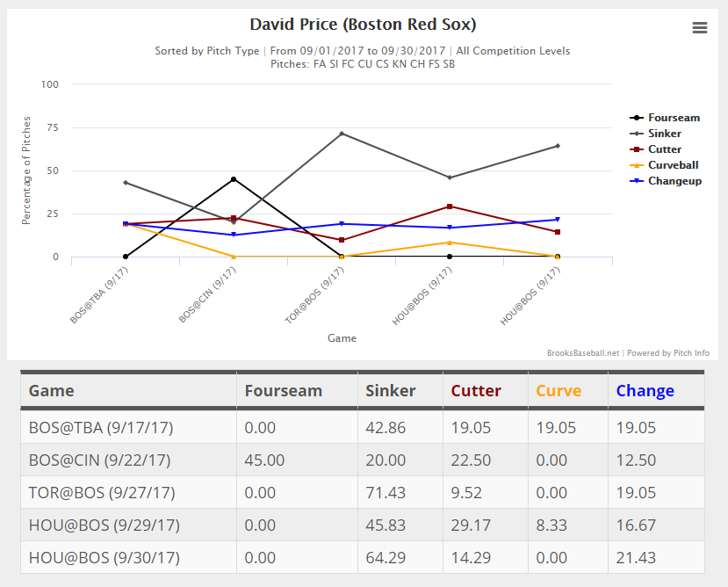
Task: Click the Cutter marker at HOU@BOS 9/29
Action: tap(450, 207)
